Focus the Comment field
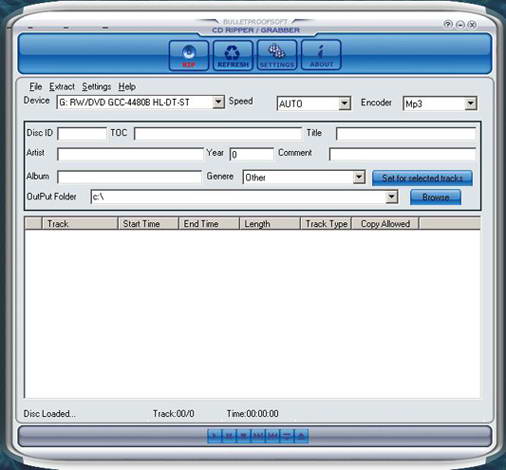 (402, 154)
